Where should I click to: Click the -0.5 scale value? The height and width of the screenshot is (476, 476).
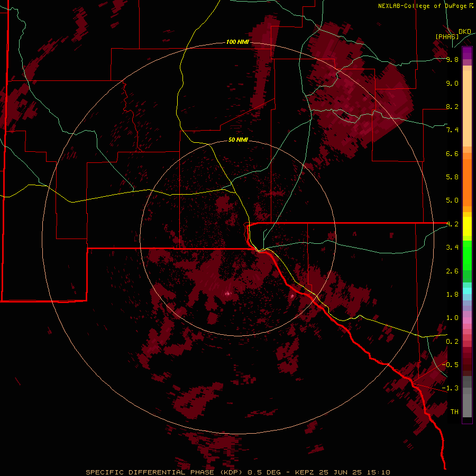point(450,365)
